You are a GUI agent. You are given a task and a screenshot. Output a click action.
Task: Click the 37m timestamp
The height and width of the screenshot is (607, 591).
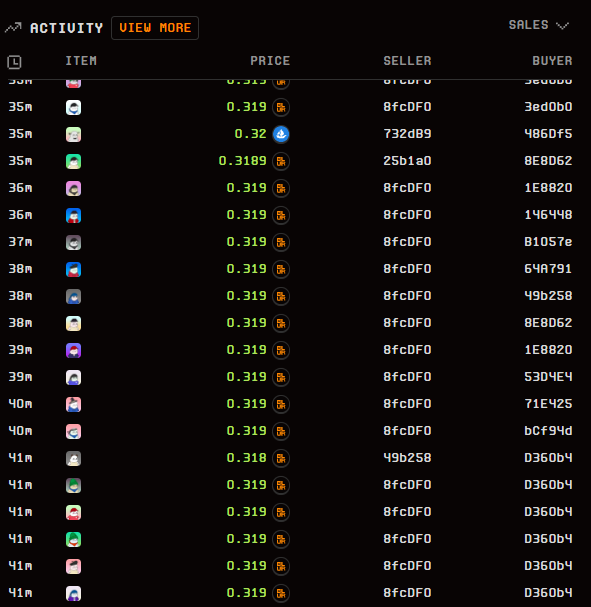pyautogui.click(x=20, y=242)
